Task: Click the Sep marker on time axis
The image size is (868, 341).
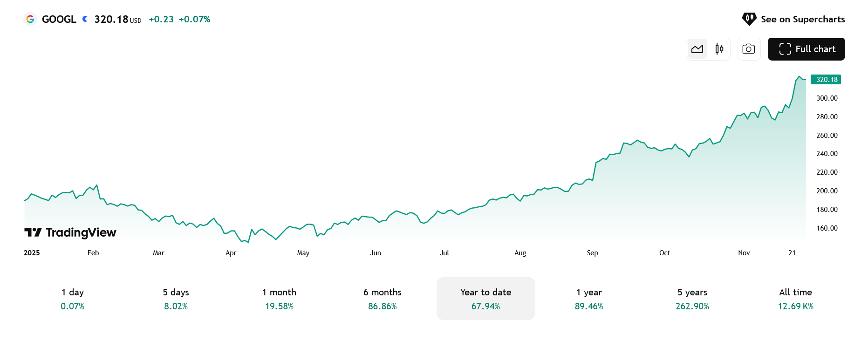Action: pos(592,253)
